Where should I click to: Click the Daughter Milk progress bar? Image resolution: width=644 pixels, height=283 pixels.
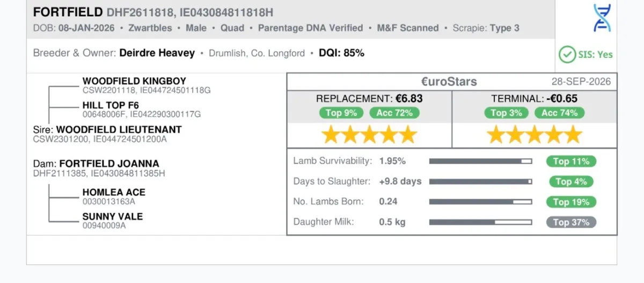480,222
